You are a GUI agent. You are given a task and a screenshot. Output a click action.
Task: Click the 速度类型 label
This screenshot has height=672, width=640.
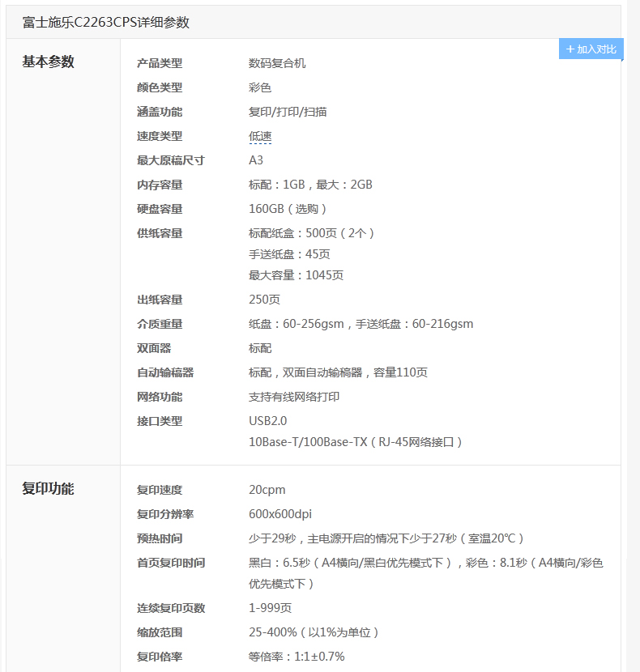click(160, 136)
